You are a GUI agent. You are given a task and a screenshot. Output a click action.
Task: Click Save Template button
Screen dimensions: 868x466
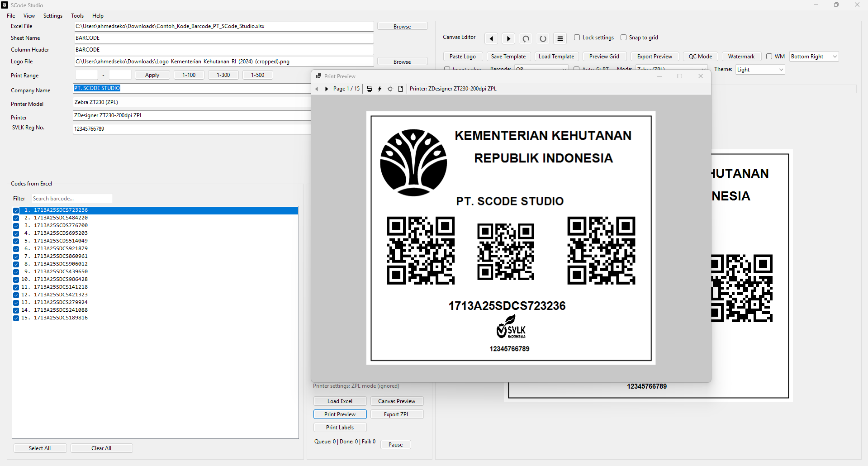pyautogui.click(x=508, y=57)
